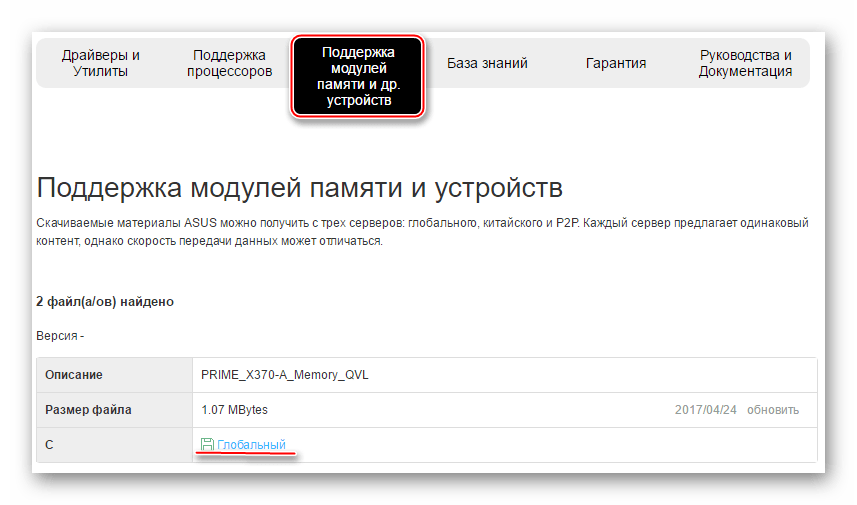Switch to the Поддержка процессоров tab
This screenshot has width=857, height=505.
(x=229, y=63)
